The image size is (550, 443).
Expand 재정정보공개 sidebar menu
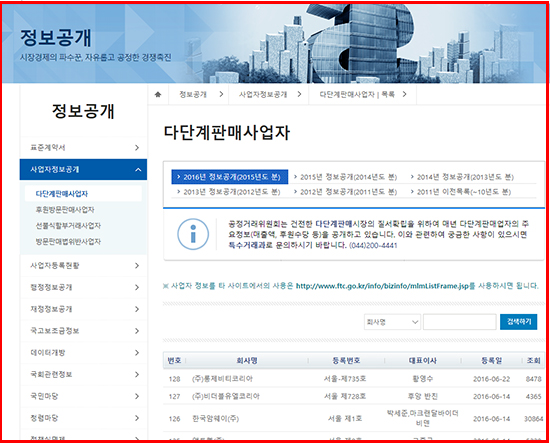tap(83, 309)
